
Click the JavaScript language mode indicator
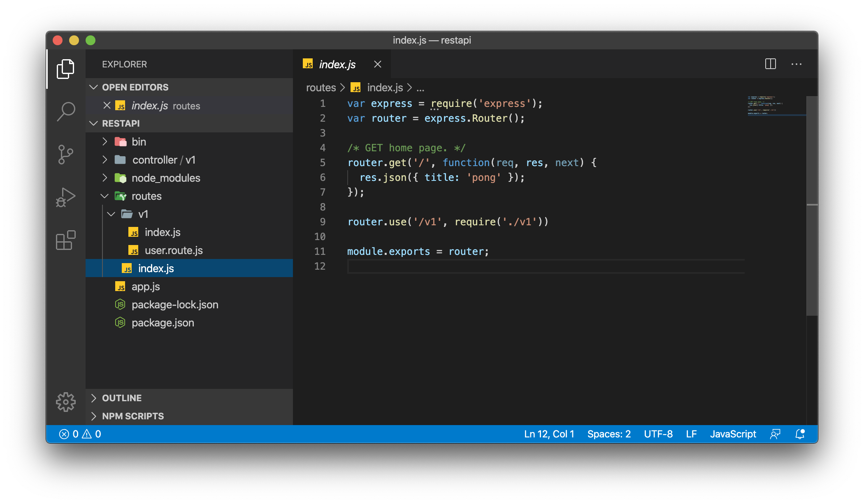[x=733, y=434]
